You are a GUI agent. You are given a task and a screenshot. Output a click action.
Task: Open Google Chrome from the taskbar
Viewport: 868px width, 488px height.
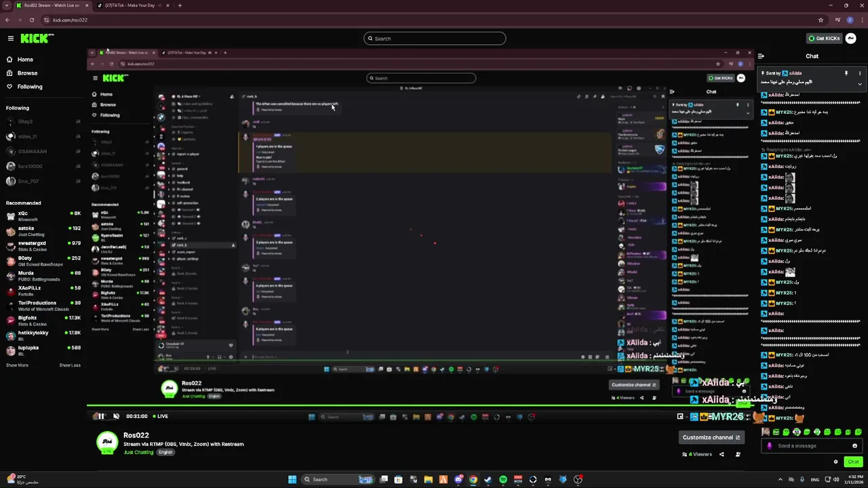[x=473, y=479]
